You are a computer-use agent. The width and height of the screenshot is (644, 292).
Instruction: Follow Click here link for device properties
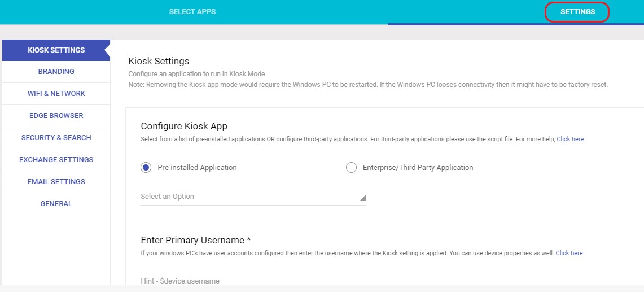pos(569,253)
